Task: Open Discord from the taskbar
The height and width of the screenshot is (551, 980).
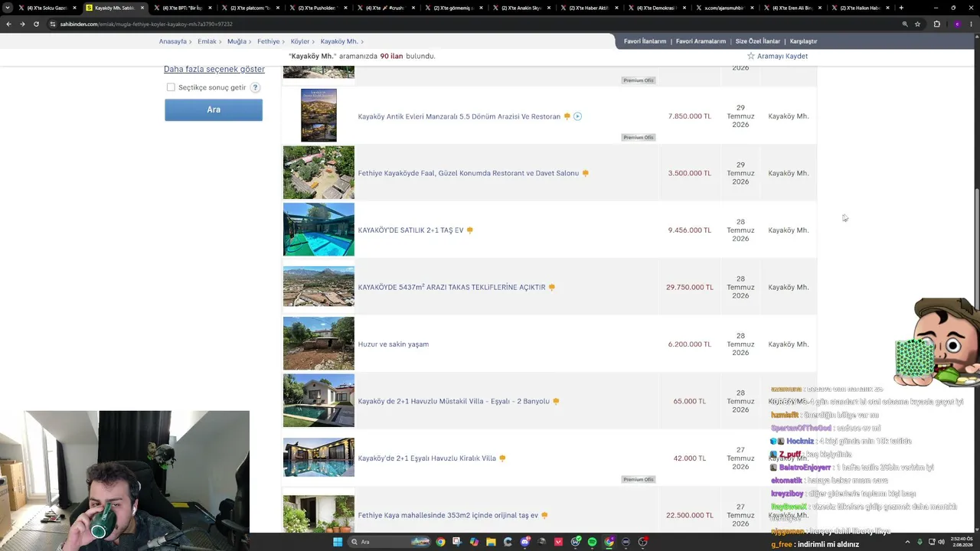Action: click(x=524, y=542)
